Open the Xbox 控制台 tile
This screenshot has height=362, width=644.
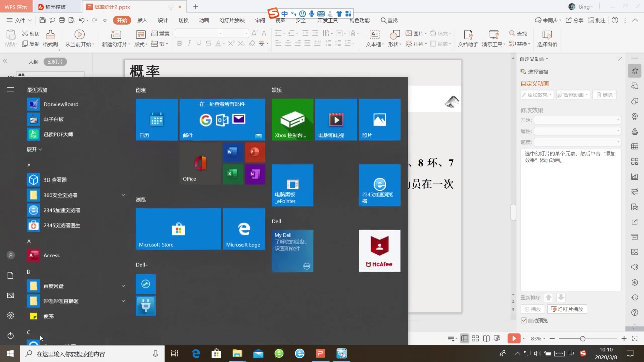pos(292,119)
